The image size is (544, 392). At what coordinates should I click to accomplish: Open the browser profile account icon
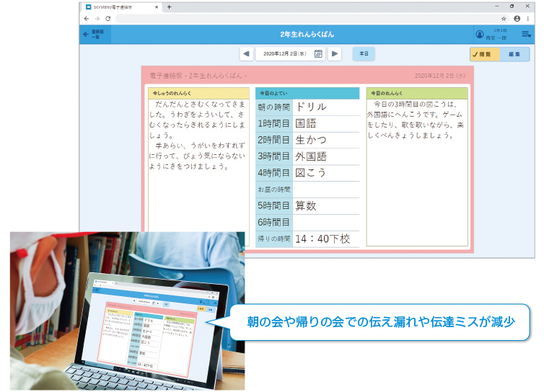pyautogui.click(x=517, y=19)
